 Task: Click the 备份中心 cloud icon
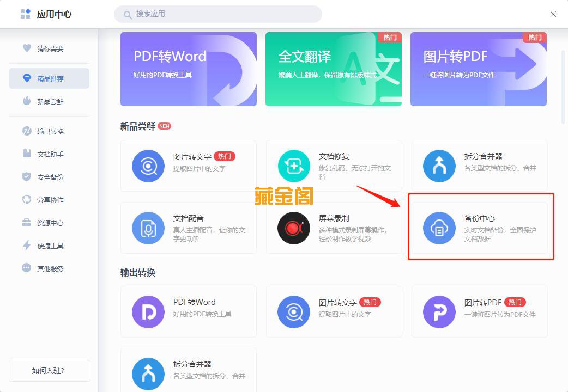tap(439, 228)
